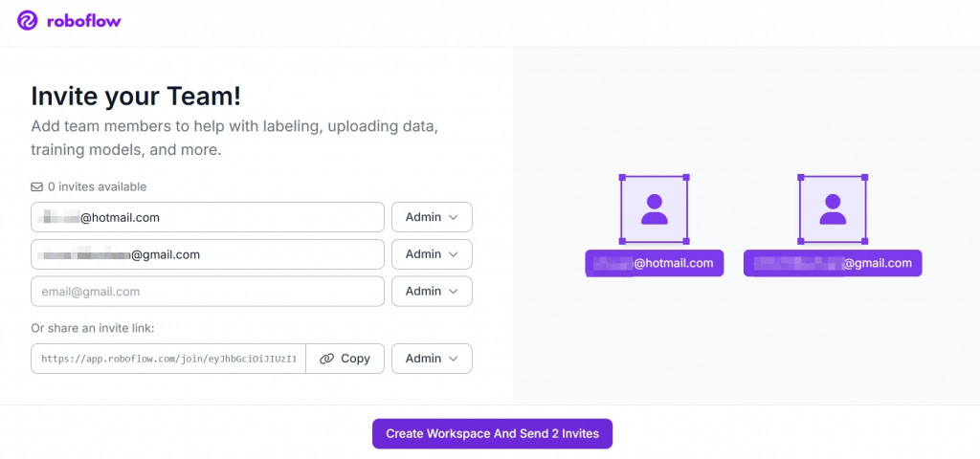Image resolution: width=980 pixels, height=459 pixels.
Task: Click the Roboflow logo icon
Action: pos(28,21)
